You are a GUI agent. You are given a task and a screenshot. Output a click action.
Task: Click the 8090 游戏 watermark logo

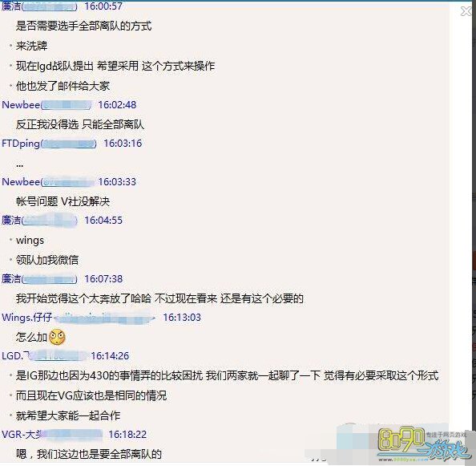422,444
